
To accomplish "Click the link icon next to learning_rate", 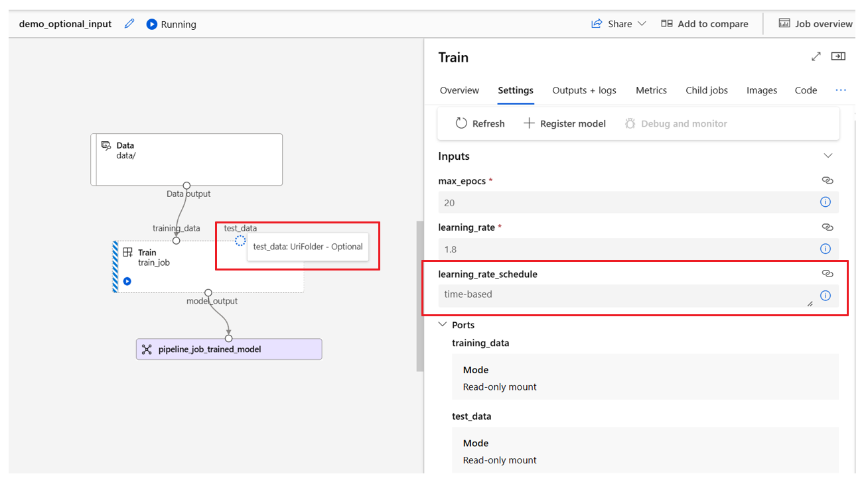I will pos(827,227).
